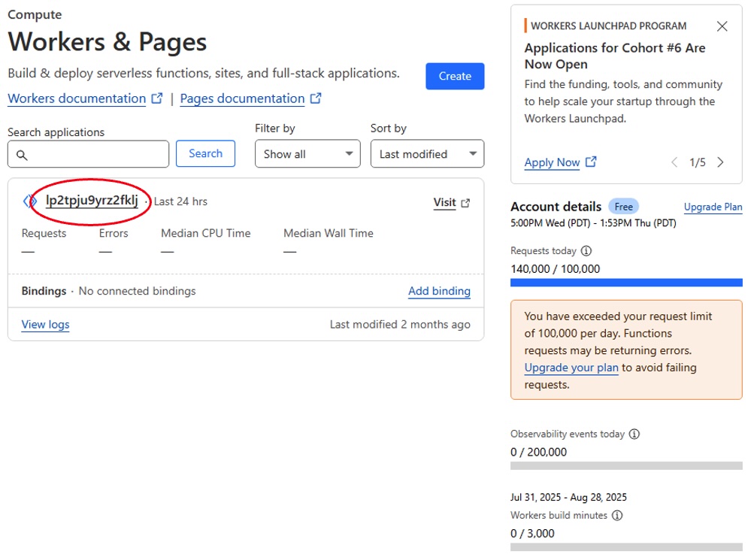Click the '140,000 / 100,000' requests value
This screenshot has height=560, width=748.
pyautogui.click(x=556, y=268)
